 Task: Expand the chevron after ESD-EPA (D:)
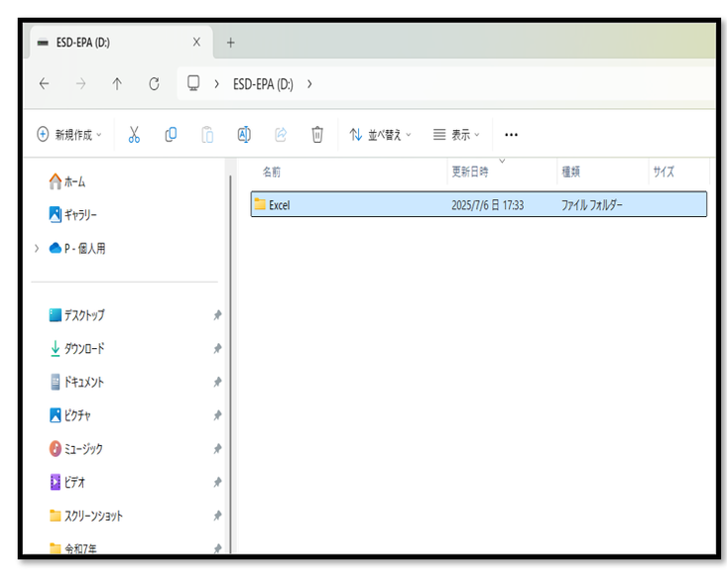(309, 84)
